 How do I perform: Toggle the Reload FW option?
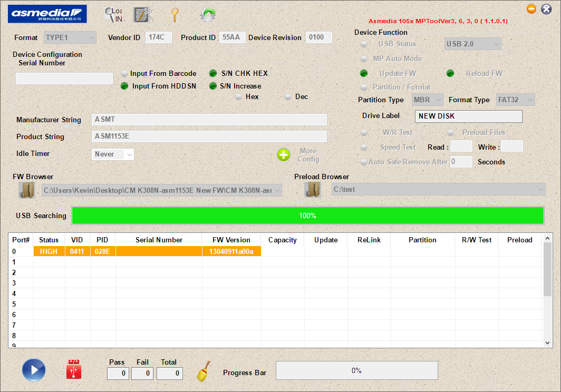(450, 73)
